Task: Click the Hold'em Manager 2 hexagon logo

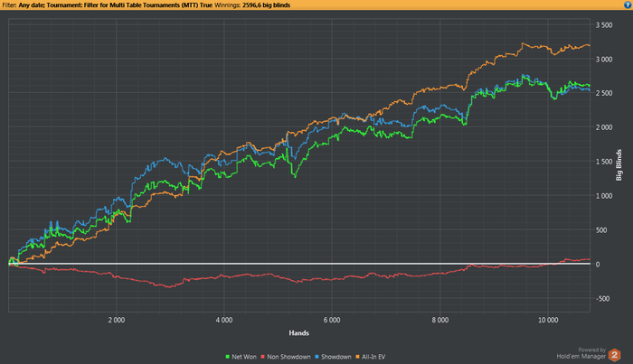Action: 615,355
